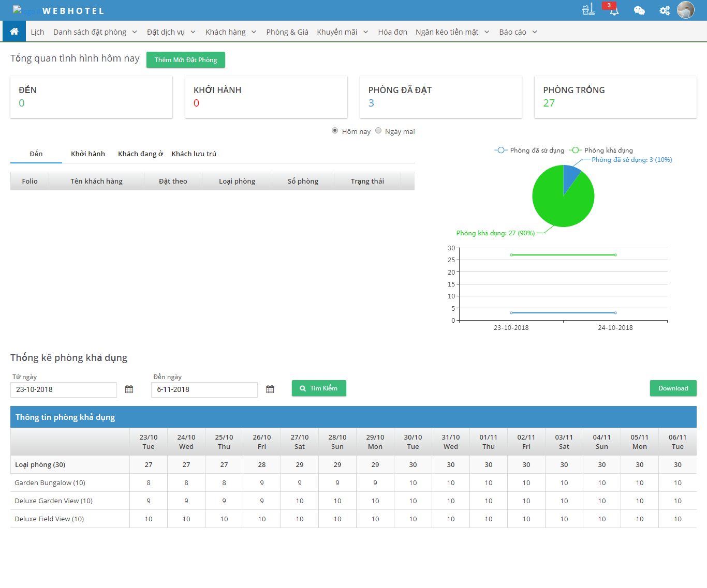Click the Download button
This screenshot has height=588, width=707.
[673, 388]
